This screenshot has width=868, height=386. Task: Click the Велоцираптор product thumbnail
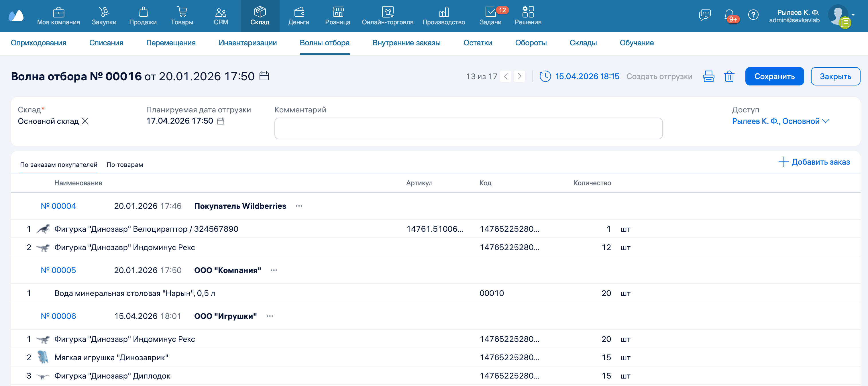click(43, 229)
